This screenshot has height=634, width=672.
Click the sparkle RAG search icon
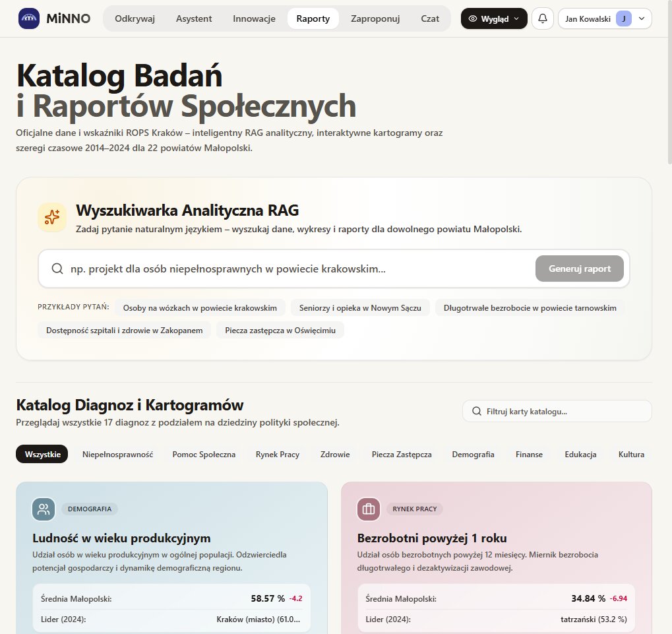pyautogui.click(x=52, y=217)
